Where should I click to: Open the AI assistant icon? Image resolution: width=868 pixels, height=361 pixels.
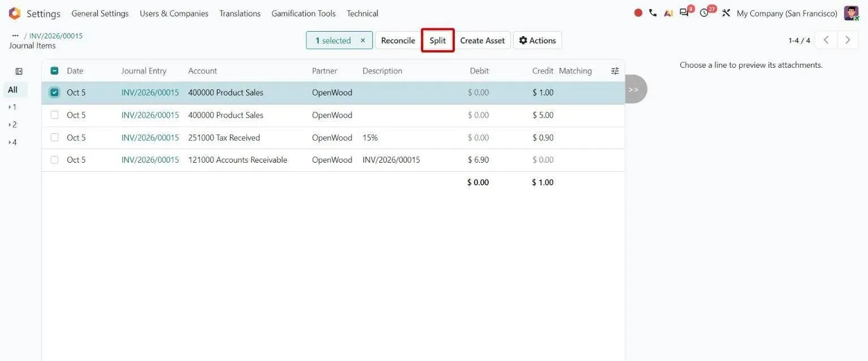(x=669, y=13)
